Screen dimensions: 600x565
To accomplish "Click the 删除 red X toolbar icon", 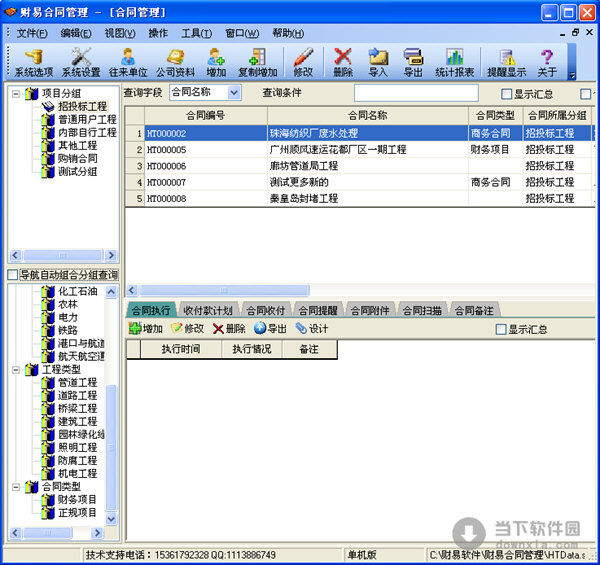I will (343, 61).
